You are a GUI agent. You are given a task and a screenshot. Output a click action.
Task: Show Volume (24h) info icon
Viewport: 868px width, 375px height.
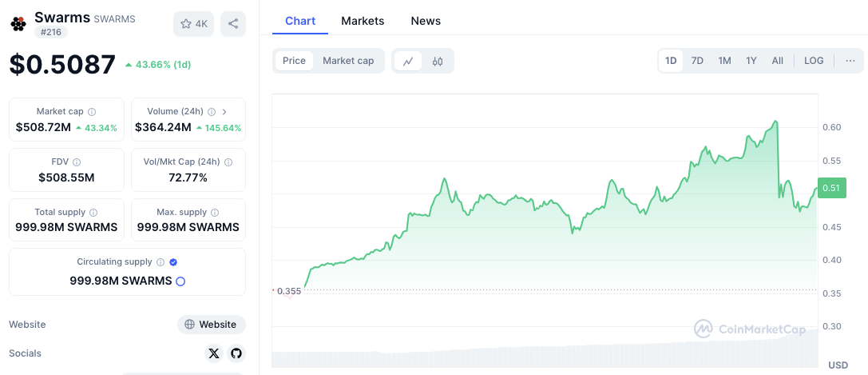(x=212, y=112)
